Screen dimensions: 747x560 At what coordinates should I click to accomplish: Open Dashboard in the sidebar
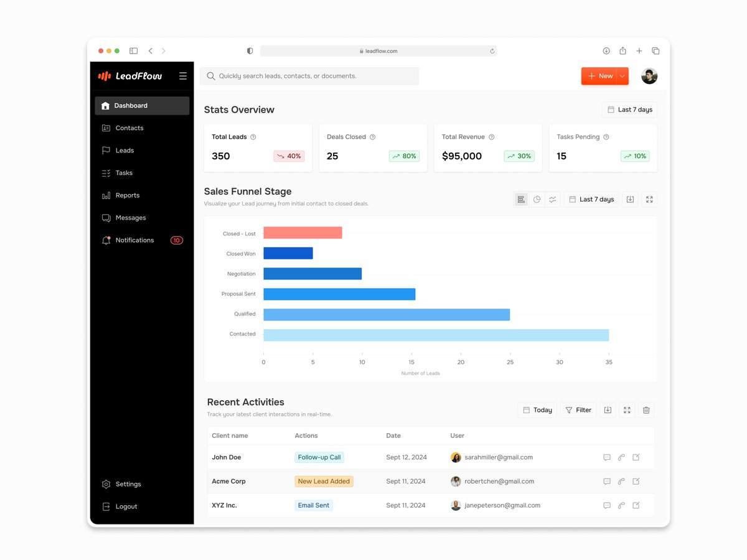pyautogui.click(x=142, y=106)
